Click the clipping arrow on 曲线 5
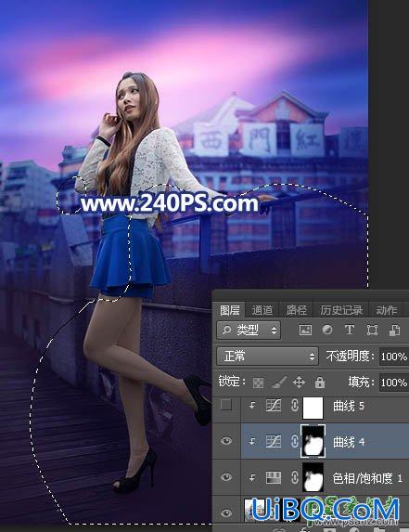Screen dimensions: 409x532 (252, 405)
